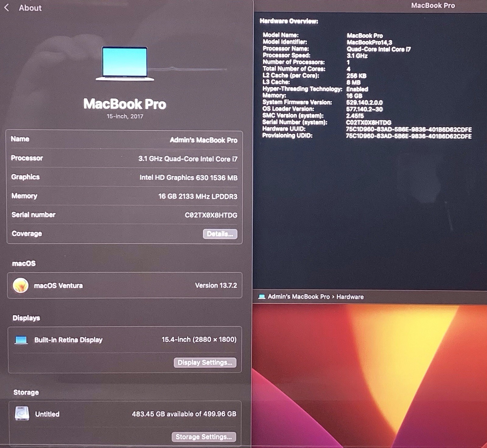The width and height of the screenshot is (487, 448).
Task: Click the macOS section heading
Action: 24,263
